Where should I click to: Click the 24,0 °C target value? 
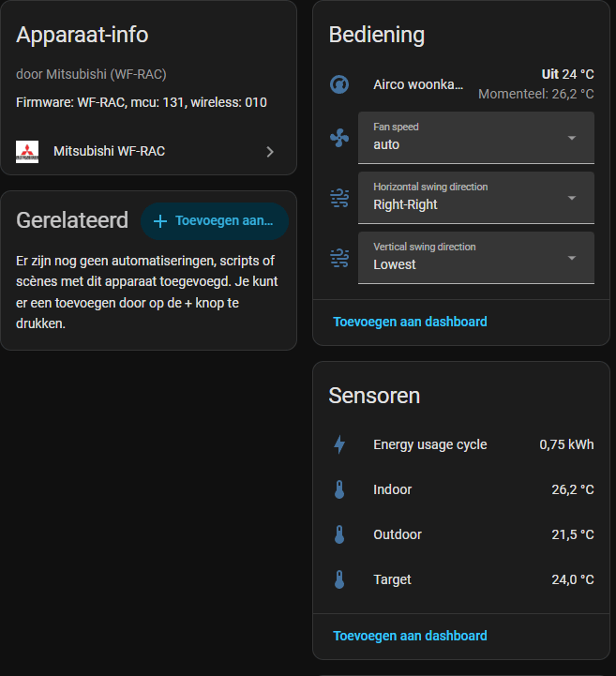click(x=573, y=579)
